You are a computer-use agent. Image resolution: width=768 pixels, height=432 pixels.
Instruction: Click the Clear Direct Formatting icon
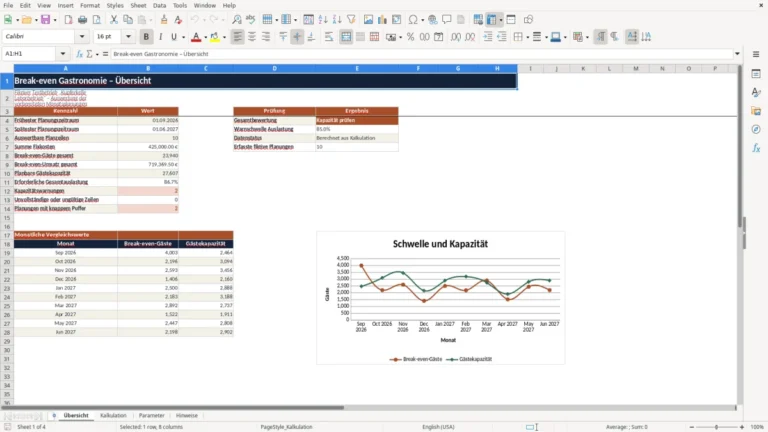click(x=178, y=20)
